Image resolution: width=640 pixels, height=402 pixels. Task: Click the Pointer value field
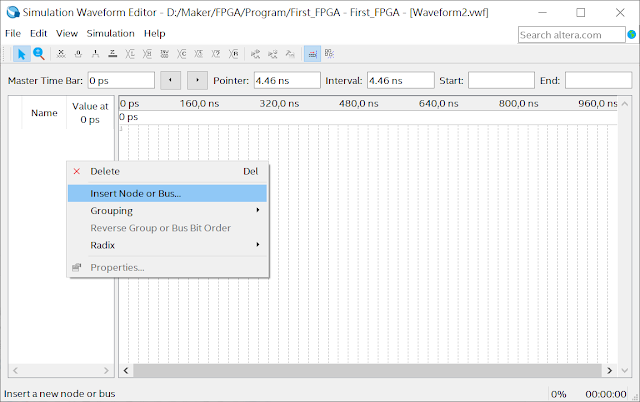click(287, 80)
